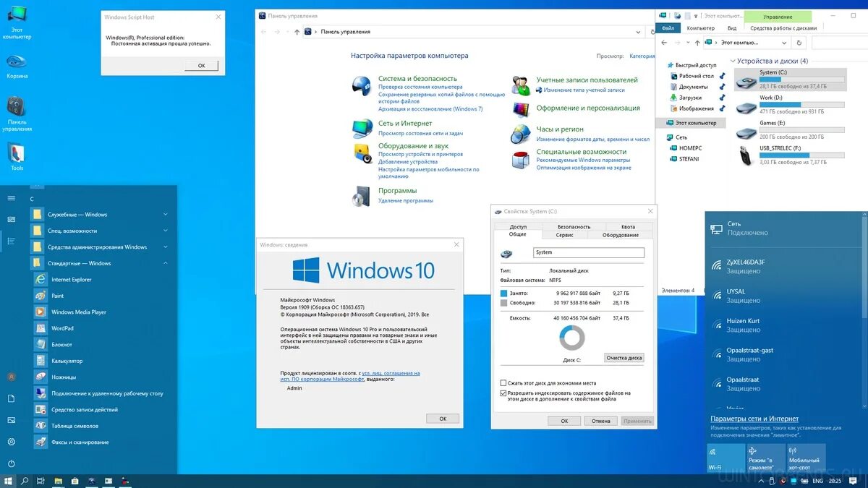
Task: Open the Корзина recycle bin icon
Action: pyautogui.click(x=17, y=65)
